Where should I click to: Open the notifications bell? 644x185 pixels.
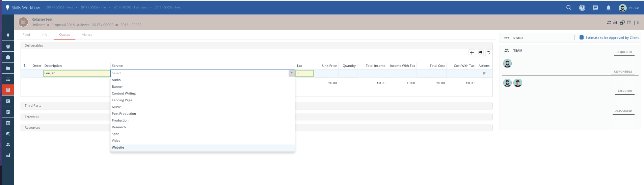pos(609,7)
